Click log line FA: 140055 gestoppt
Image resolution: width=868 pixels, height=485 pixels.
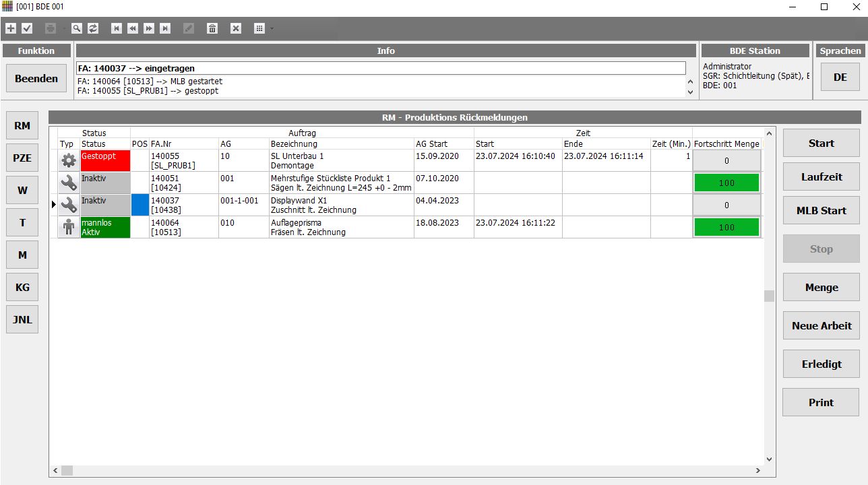coord(148,90)
